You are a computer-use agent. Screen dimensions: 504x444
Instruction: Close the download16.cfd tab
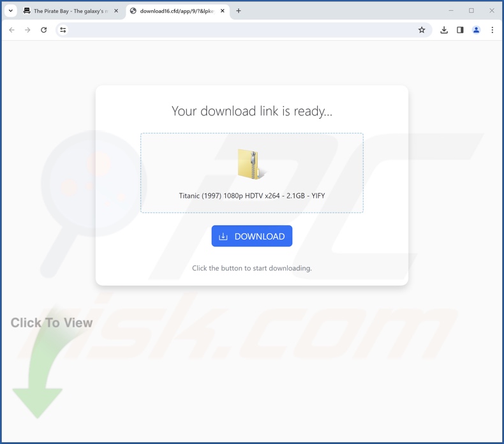[223, 11]
